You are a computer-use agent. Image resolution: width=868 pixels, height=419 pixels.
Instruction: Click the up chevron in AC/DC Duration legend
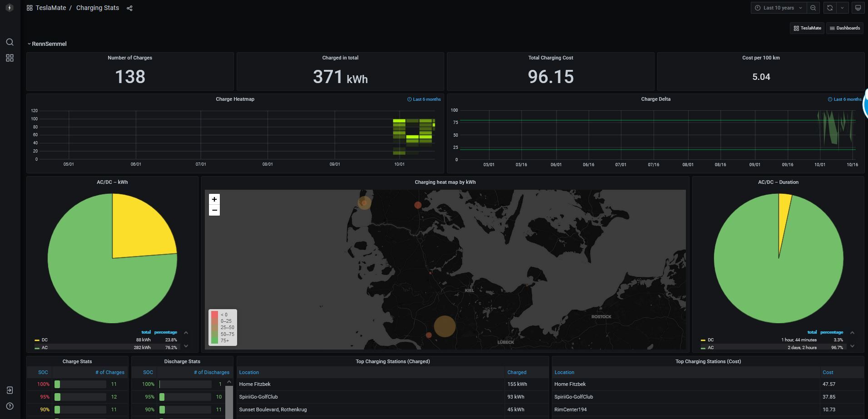(852, 333)
